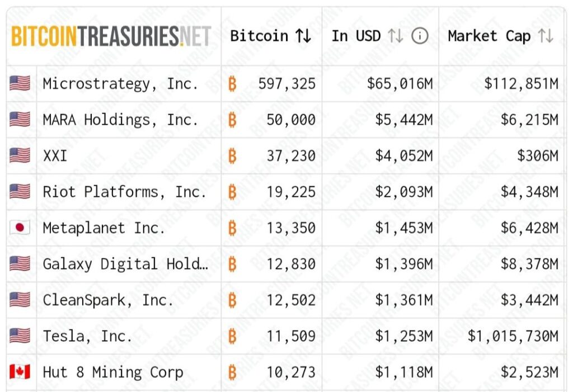Click the Market Cap header label

489,36
